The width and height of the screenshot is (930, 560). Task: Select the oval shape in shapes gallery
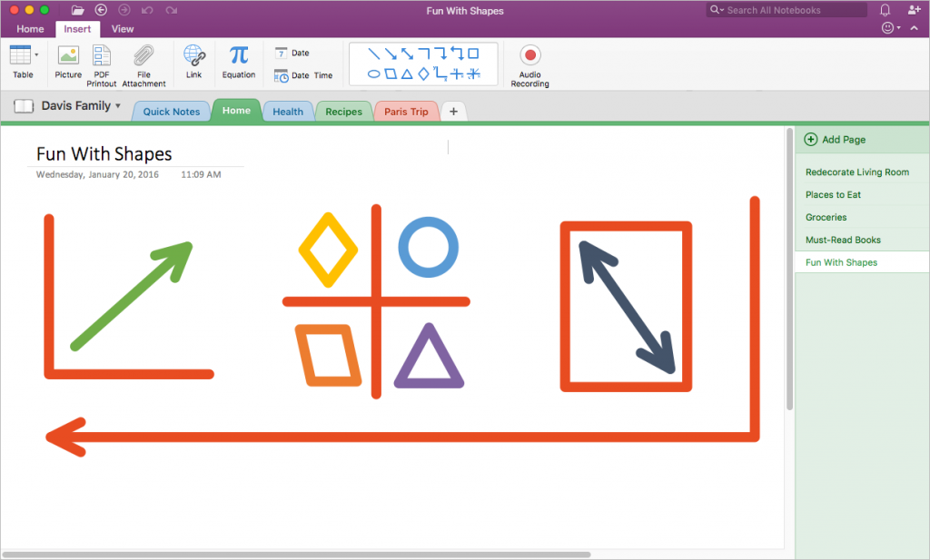(x=373, y=74)
